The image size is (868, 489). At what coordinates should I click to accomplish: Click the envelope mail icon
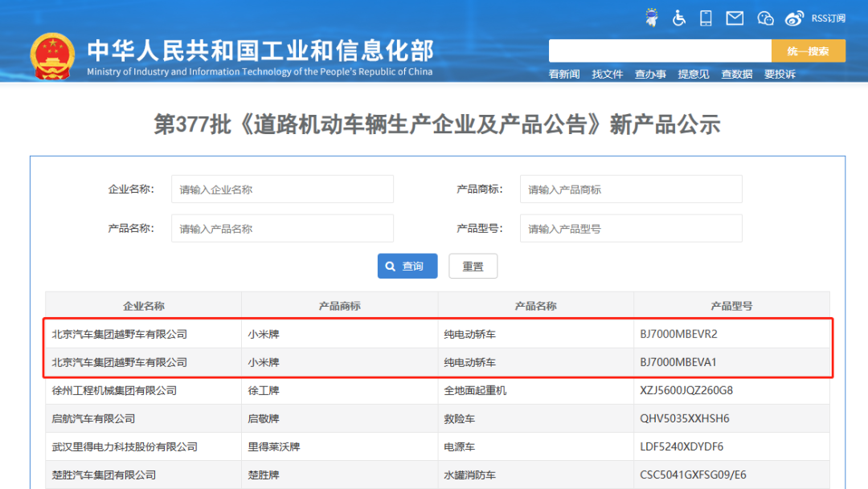click(735, 18)
